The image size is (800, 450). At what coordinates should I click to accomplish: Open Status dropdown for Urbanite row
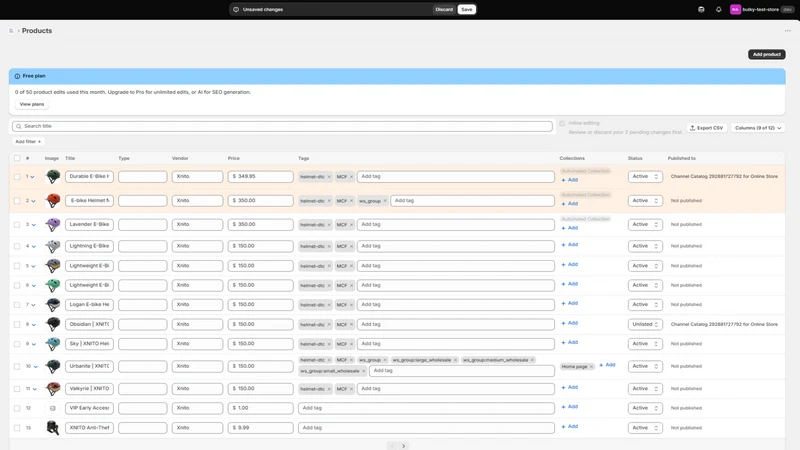tap(645, 366)
